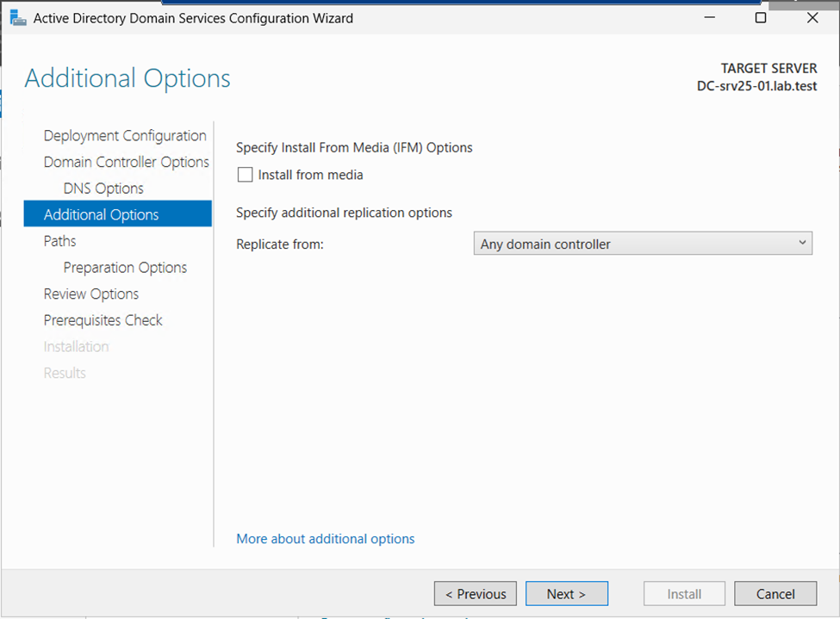Click the Installation step label
Image resolution: width=840 pixels, height=619 pixels.
tap(76, 346)
